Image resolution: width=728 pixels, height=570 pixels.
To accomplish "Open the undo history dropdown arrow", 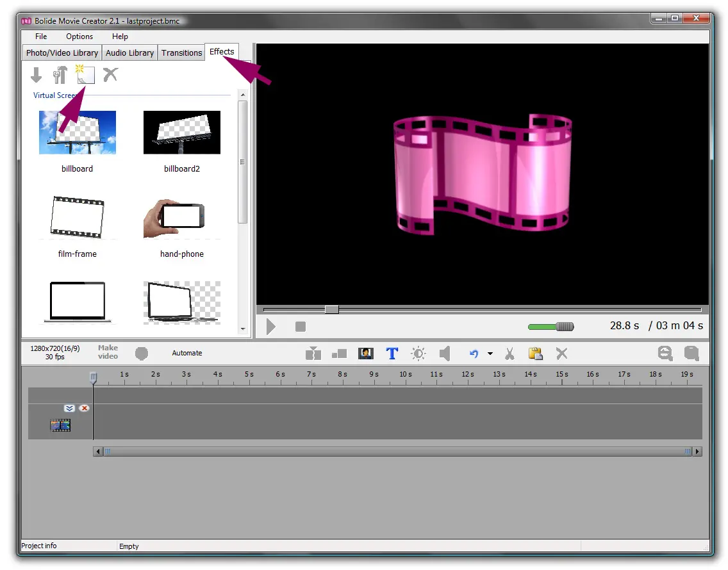I will pos(490,354).
